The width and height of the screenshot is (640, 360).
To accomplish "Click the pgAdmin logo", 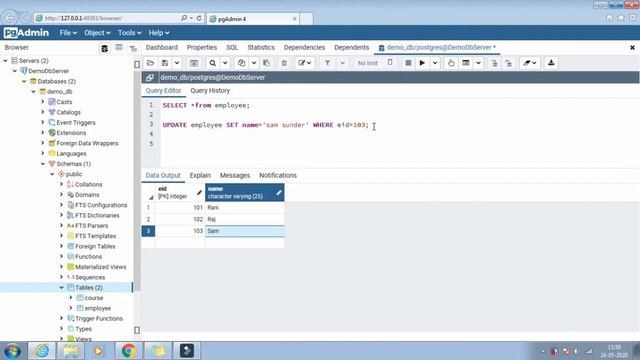I will tap(27, 33).
